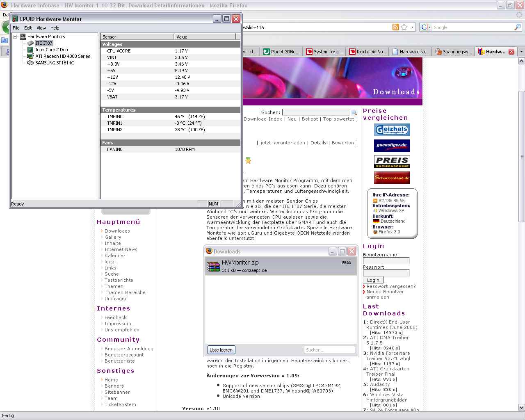Click the Suchen search field on page

click(316, 112)
